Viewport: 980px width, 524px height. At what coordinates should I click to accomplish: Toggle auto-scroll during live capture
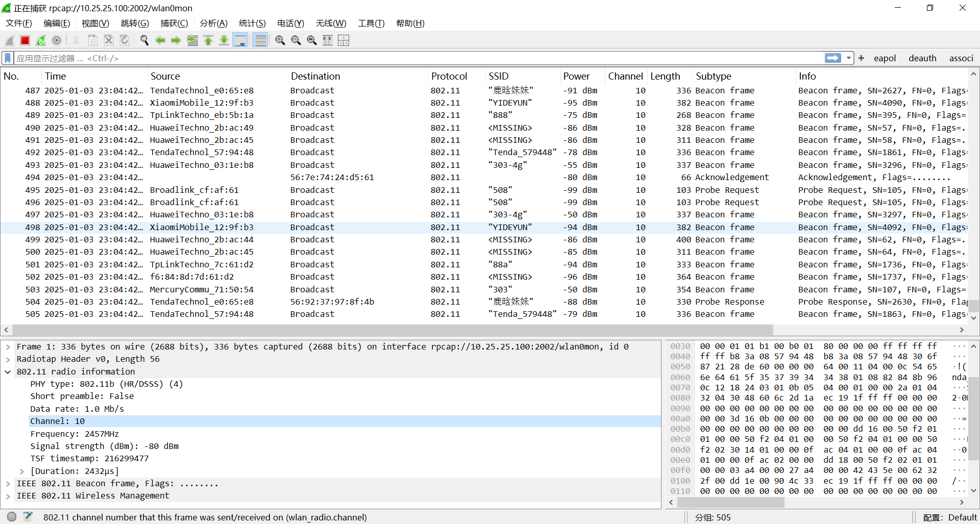pyautogui.click(x=240, y=40)
